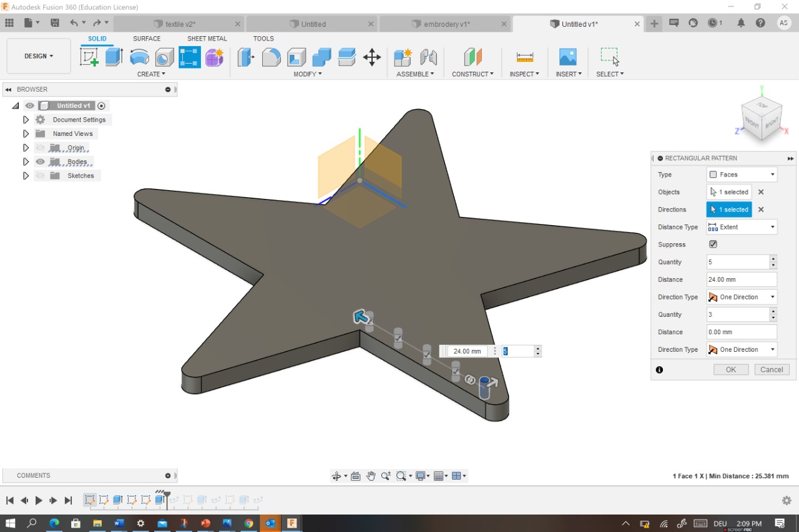This screenshot has width=799, height=532.
Task: Select the Create Sketch tool
Action: pyautogui.click(x=89, y=57)
